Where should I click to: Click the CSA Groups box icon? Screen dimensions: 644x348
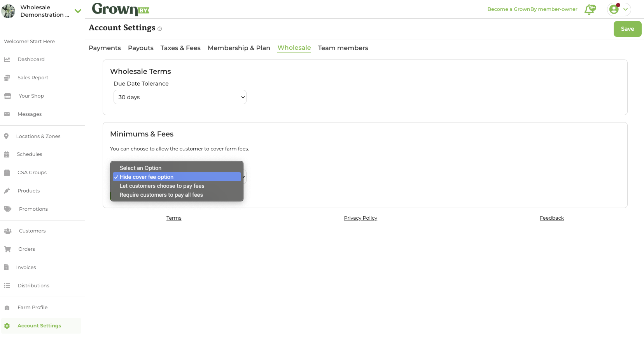click(x=7, y=173)
